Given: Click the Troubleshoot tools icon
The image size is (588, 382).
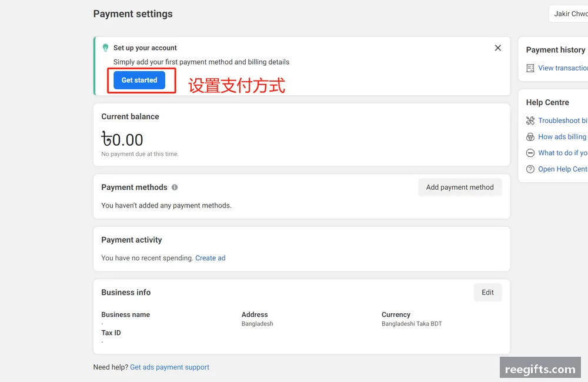Looking at the screenshot, I should tap(530, 120).
